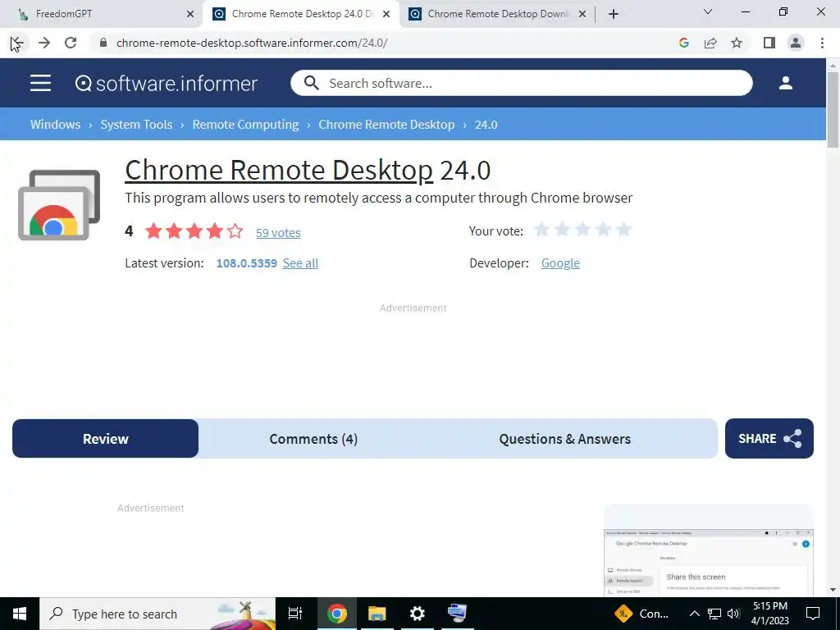
Task: Go to Windows breadcrumb
Action: [x=55, y=125]
